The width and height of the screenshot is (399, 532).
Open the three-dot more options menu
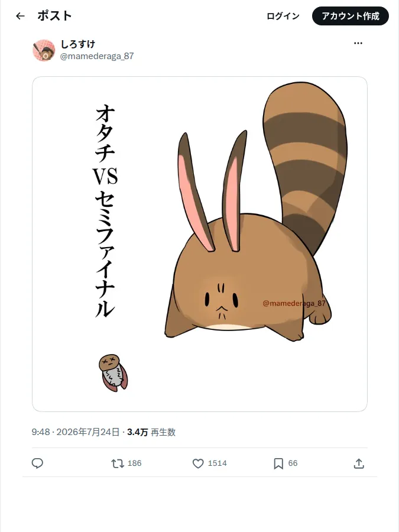tap(358, 43)
